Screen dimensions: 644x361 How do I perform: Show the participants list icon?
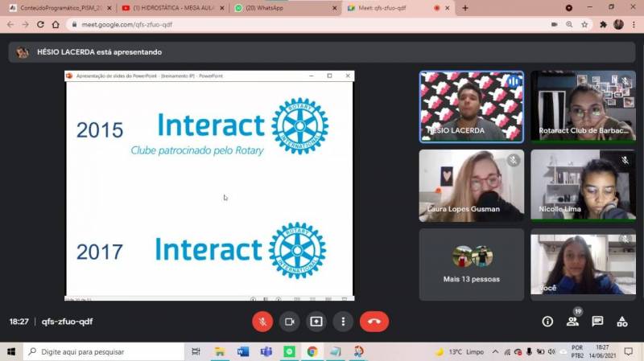(572, 322)
